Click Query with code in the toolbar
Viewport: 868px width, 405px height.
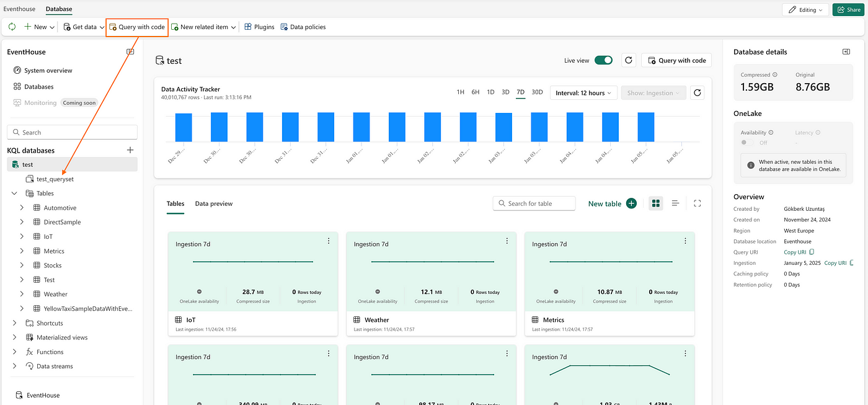tap(136, 27)
